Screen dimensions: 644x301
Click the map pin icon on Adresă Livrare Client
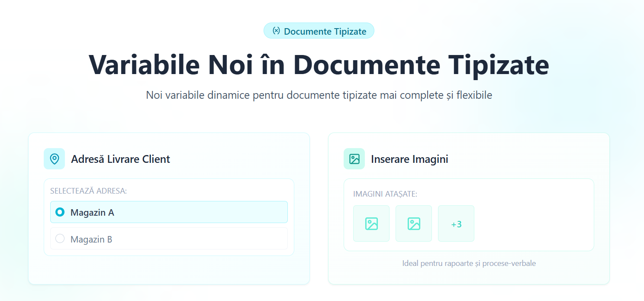54,159
